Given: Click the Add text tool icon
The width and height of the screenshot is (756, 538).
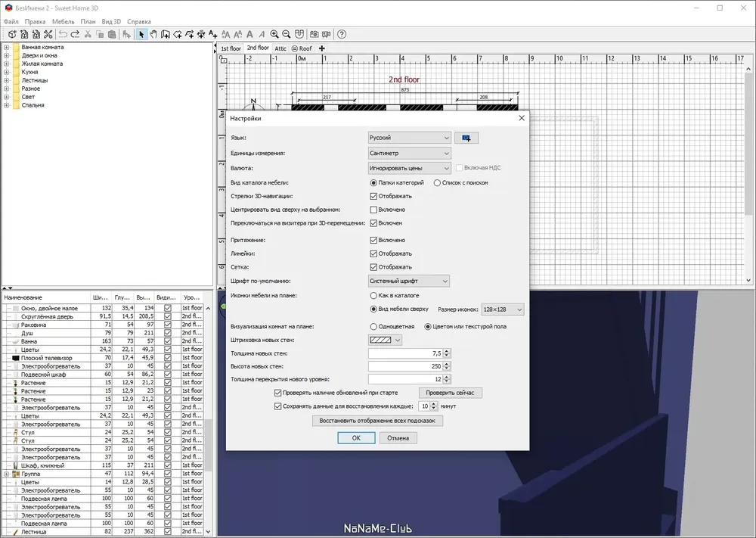Looking at the screenshot, I should pos(213,34).
